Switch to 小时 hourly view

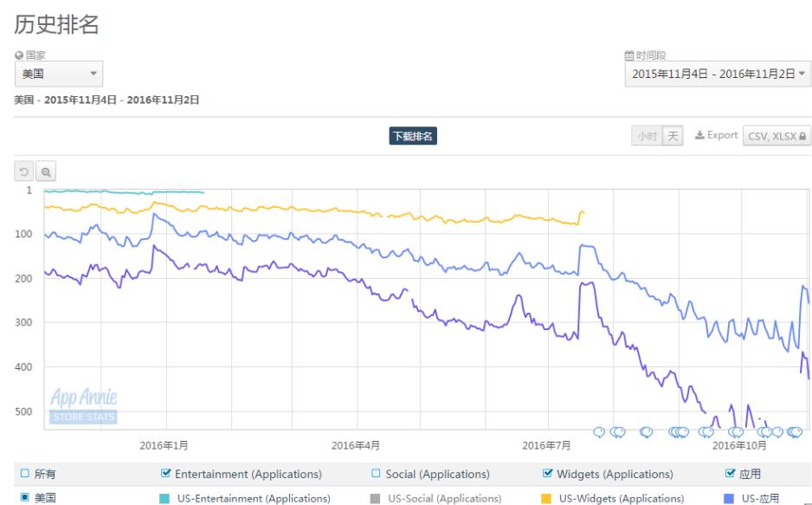[x=647, y=136]
